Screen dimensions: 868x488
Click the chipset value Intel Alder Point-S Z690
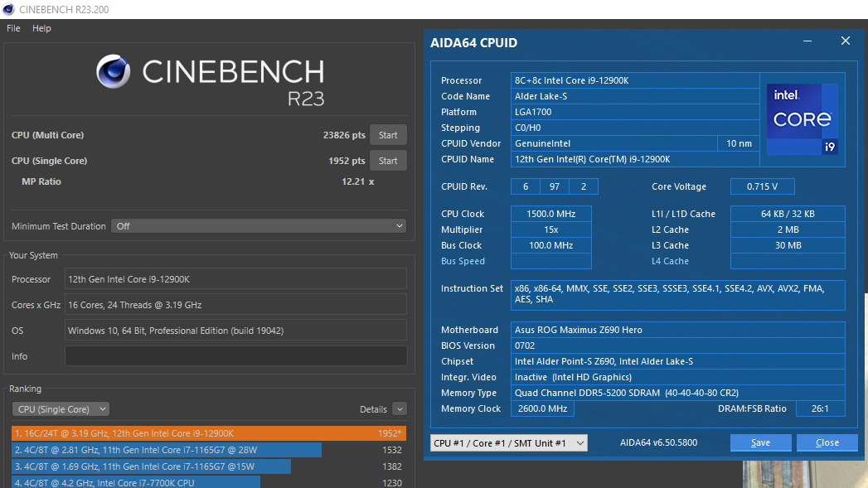(677, 361)
